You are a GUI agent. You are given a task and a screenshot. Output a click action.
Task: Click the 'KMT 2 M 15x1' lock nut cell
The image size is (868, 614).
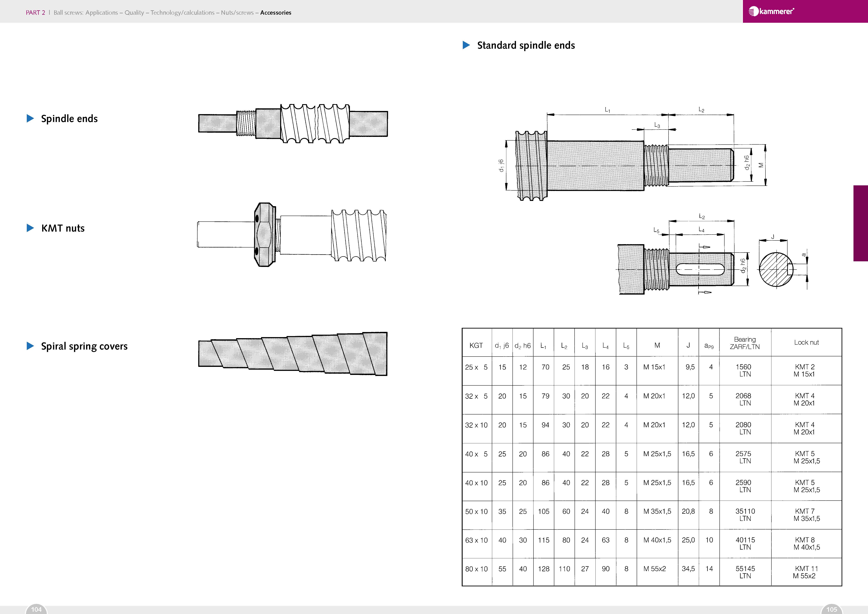(804, 371)
